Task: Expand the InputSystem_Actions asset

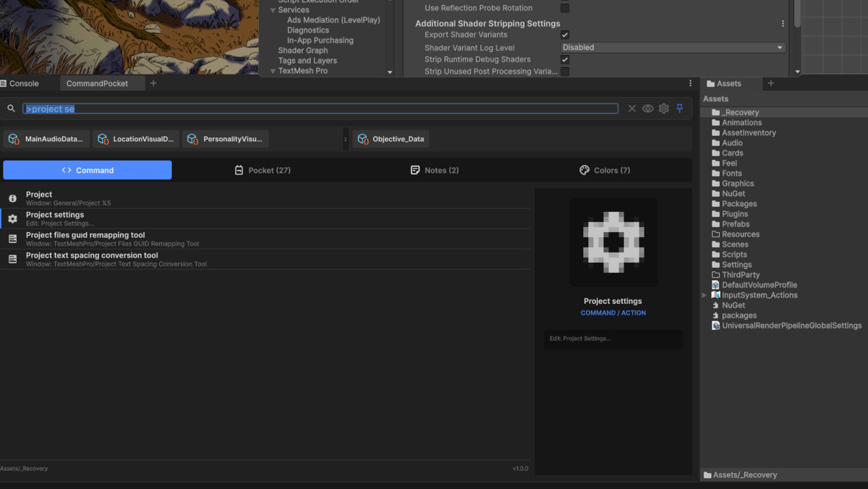Action: [x=705, y=295]
